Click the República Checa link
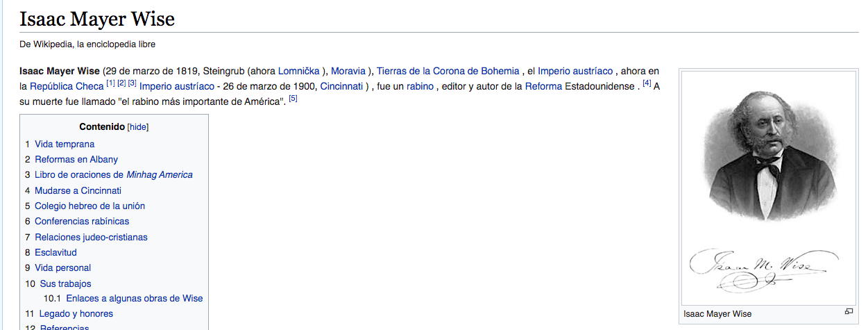Screen dimensions: 868x330 (66, 87)
